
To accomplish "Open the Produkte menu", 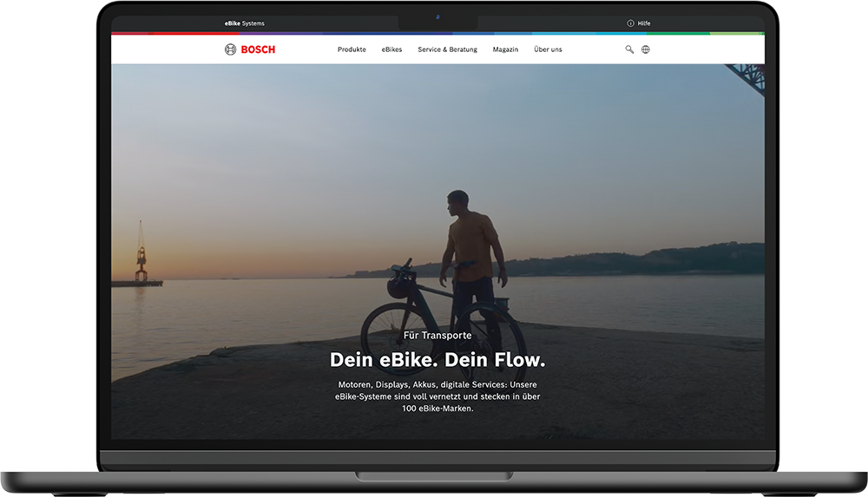I will click(352, 49).
